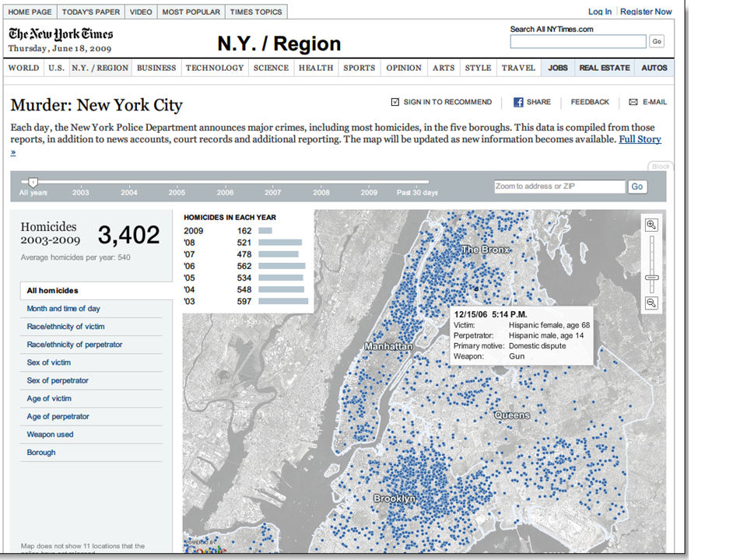Select Past 30 days on the timeline

(x=417, y=192)
